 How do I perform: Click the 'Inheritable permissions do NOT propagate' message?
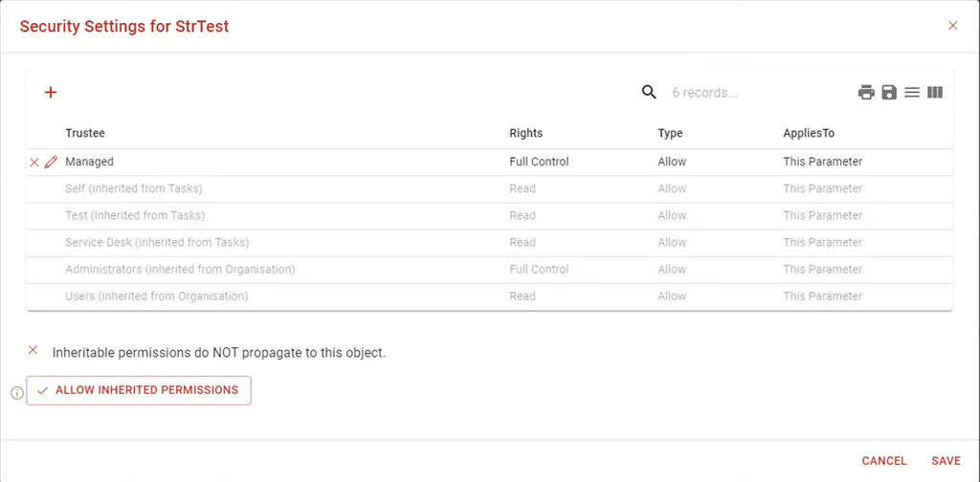(x=219, y=353)
